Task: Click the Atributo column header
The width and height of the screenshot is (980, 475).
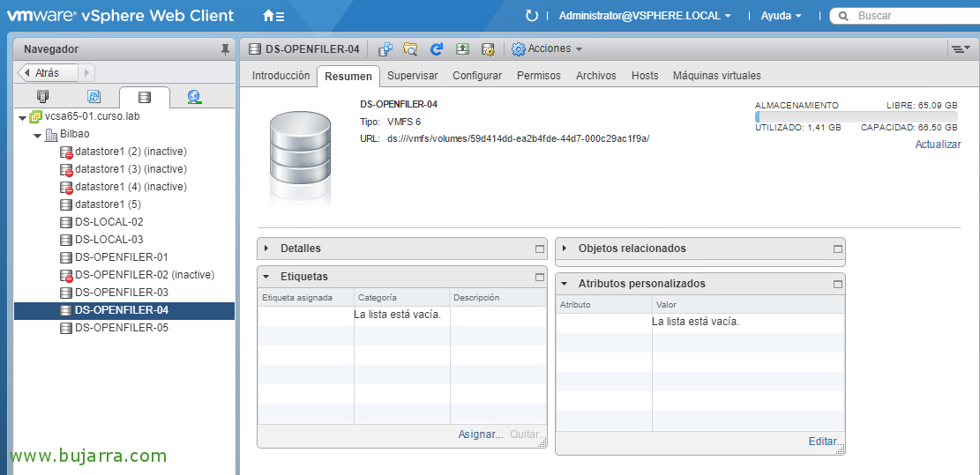Action: click(x=603, y=305)
